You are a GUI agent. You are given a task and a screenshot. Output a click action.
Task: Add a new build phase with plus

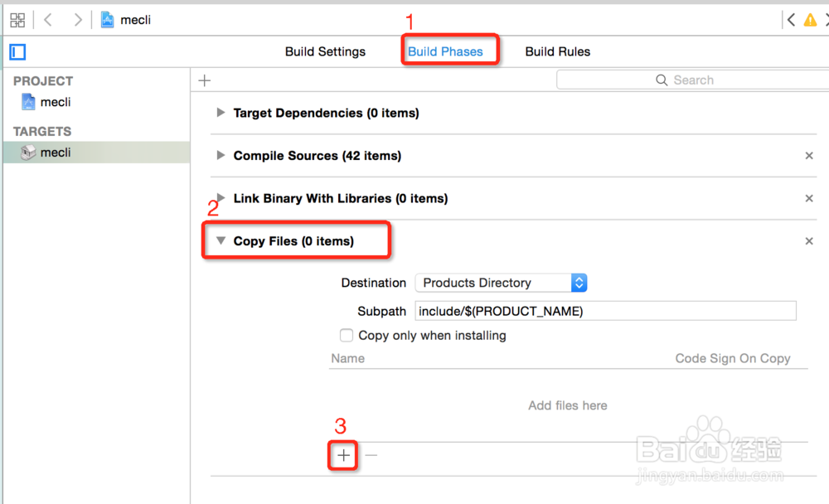click(205, 80)
